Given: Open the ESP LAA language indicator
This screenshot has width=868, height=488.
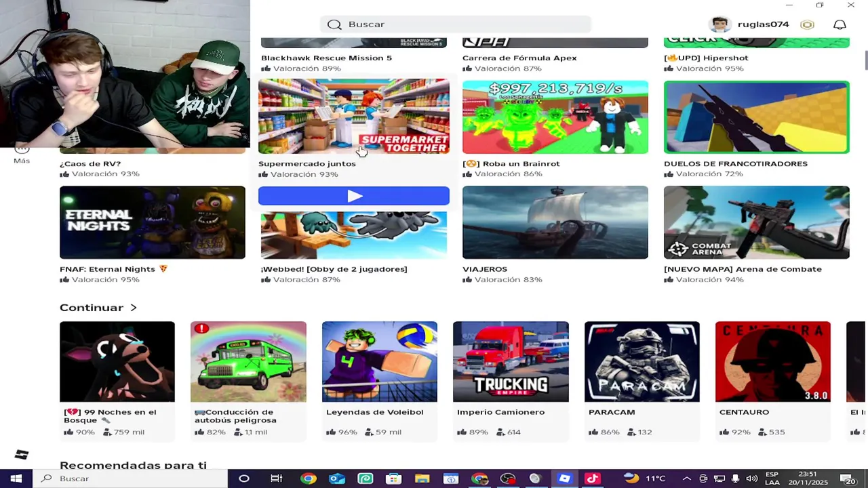Looking at the screenshot, I should 772,479.
